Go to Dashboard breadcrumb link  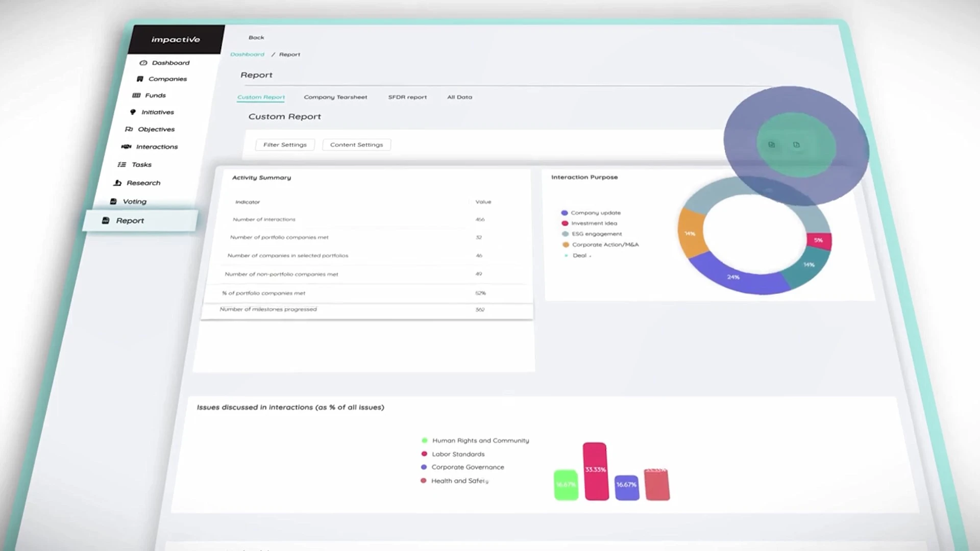[248, 55]
